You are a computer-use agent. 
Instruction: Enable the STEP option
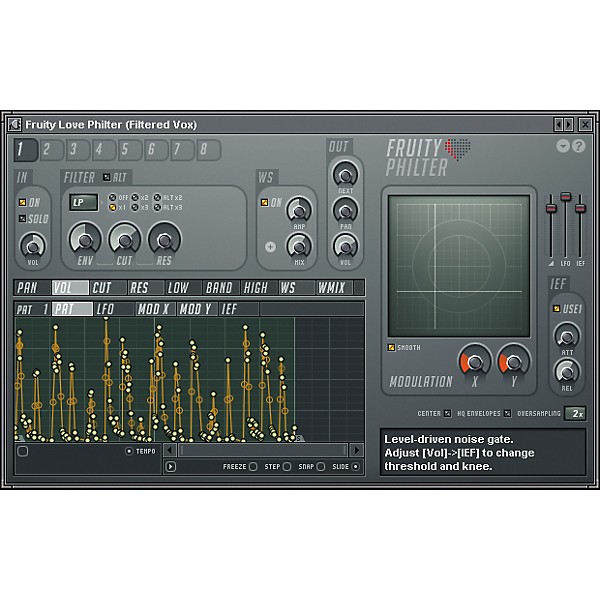pyautogui.click(x=287, y=466)
